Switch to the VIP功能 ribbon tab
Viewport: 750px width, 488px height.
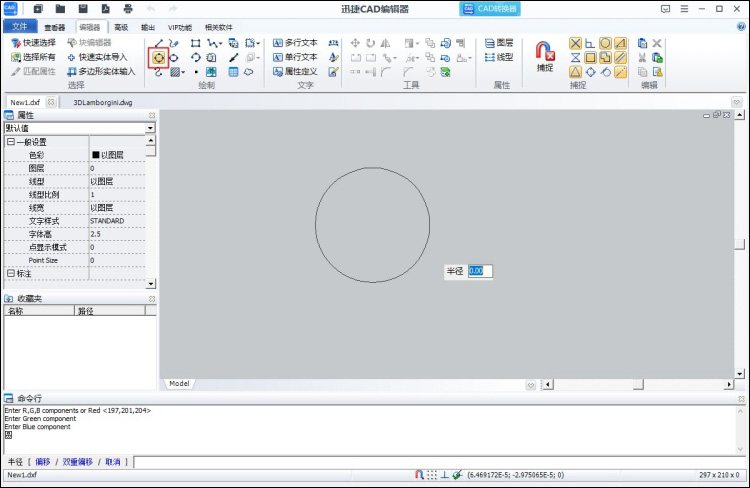[x=180, y=27]
